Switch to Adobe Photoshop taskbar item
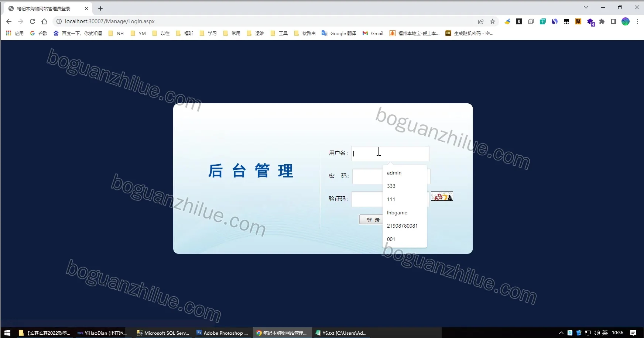The height and width of the screenshot is (338, 644). [x=222, y=333]
